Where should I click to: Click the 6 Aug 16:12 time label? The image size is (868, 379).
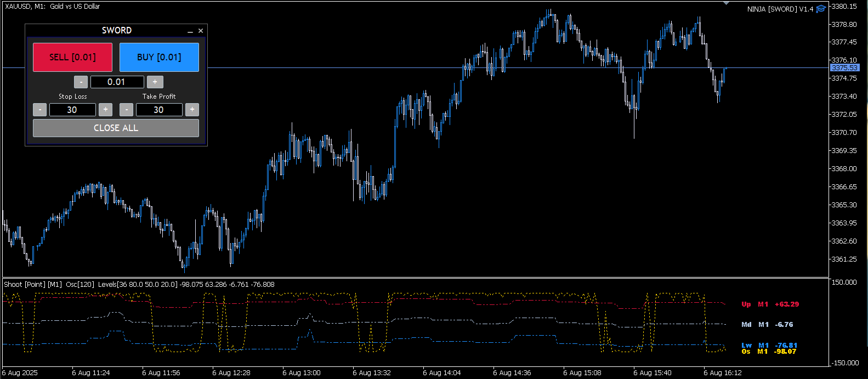click(722, 373)
